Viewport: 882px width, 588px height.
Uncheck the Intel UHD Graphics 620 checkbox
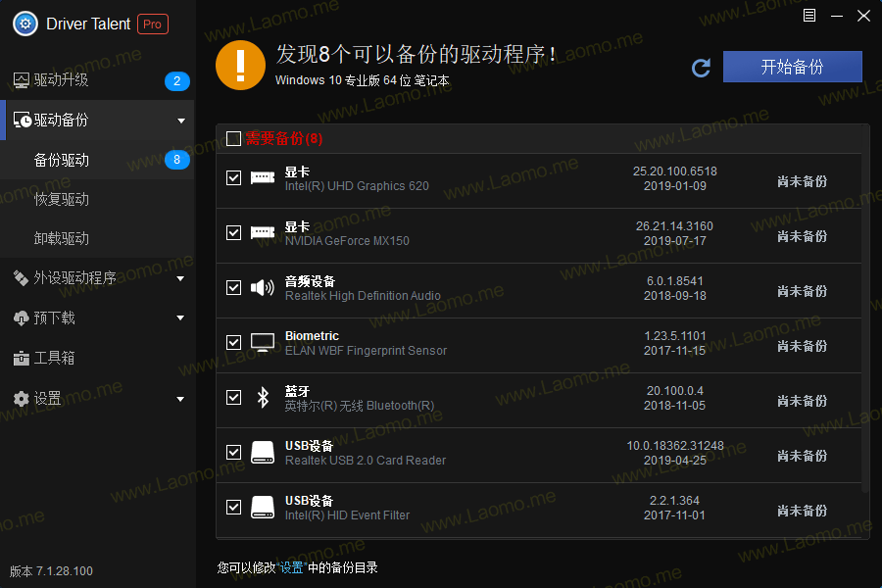(x=233, y=177)
